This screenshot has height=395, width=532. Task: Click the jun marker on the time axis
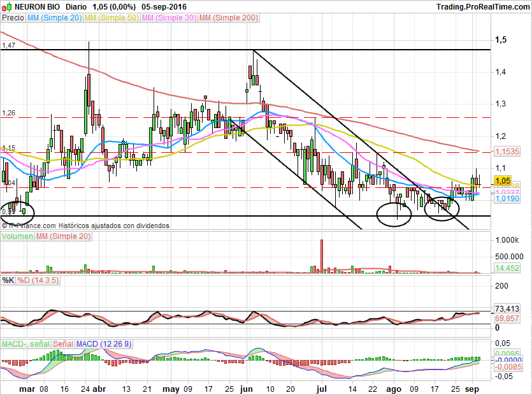(x=246, y=389)
